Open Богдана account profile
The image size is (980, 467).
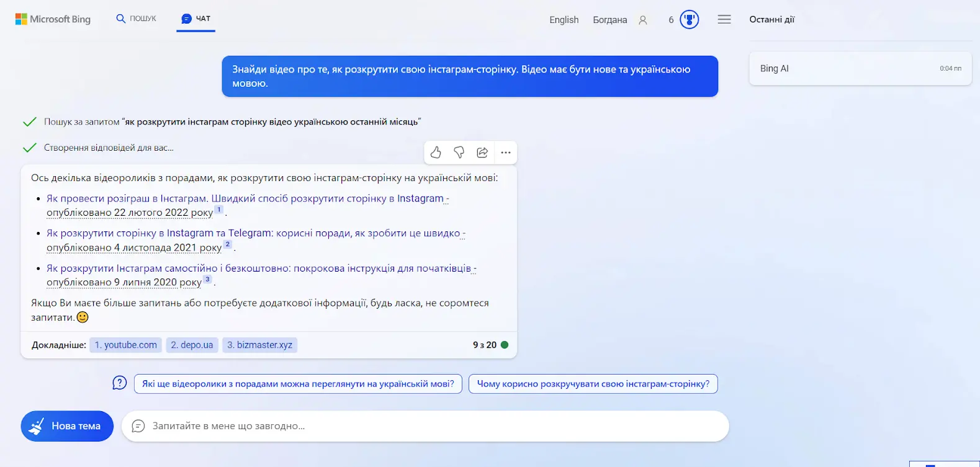609,20
